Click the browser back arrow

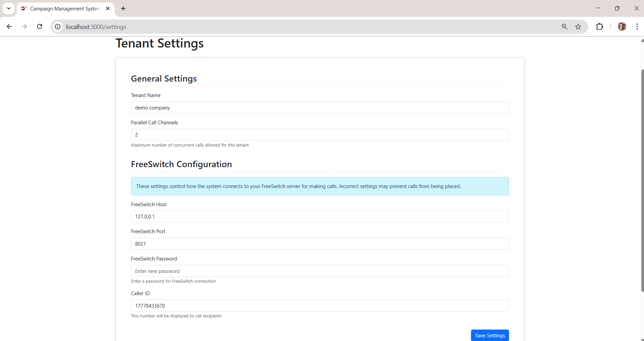click(9, 27)
